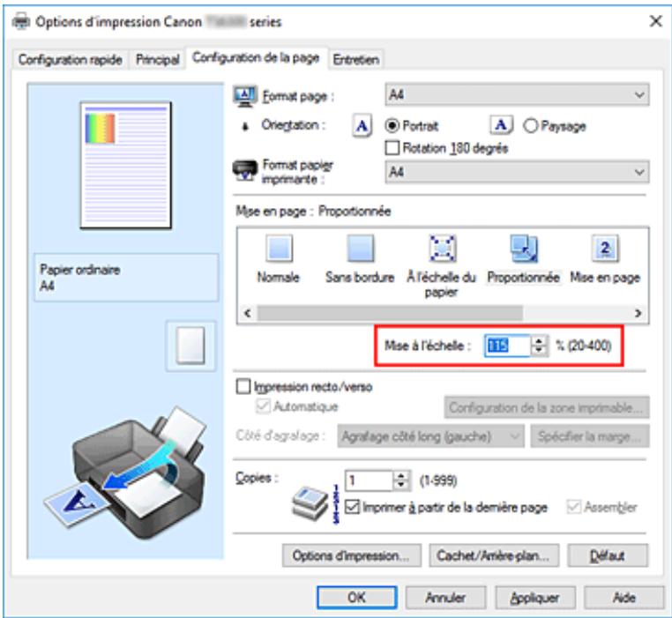
Task: Open the Côté d'agrafage dropdown
Action: (430, 436)
